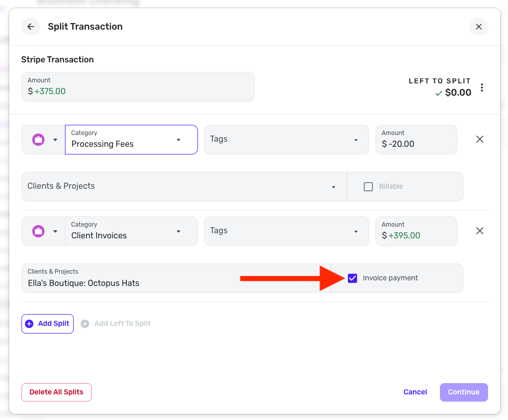The image size is (508, 420).
Task: Remove the Processing Fees split row
Action: tap(479, 139)
